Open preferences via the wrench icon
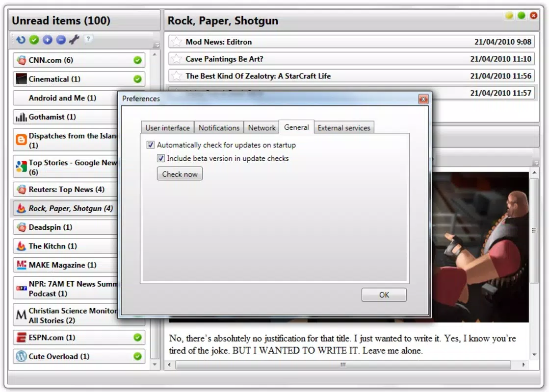The width and height of the screenshot is (549, 392). click(74, 40)
